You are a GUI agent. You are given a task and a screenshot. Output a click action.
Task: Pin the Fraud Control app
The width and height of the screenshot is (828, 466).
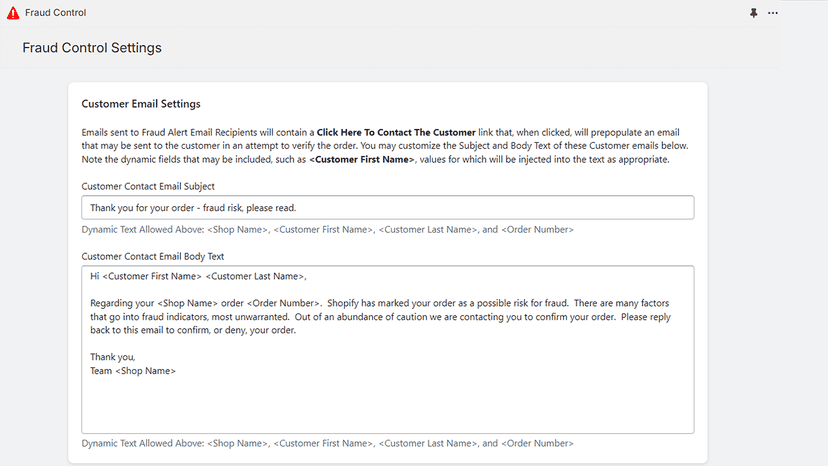pos(754,13)
